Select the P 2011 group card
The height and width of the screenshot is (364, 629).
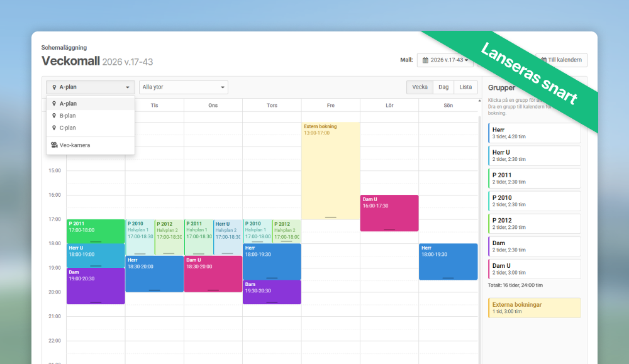(534, 179)
